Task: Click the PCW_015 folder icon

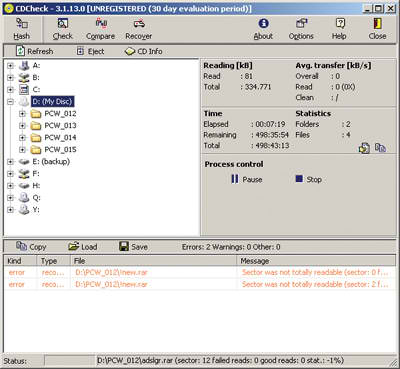Action: (36, 150)
